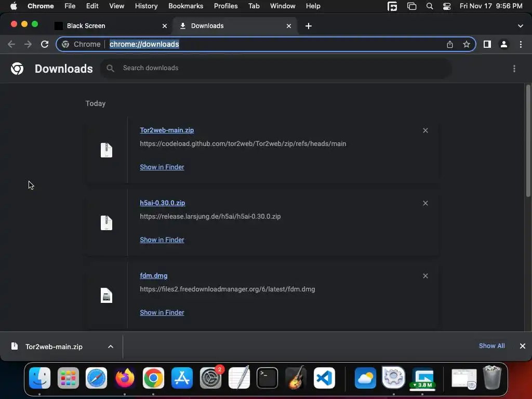Open the Tor2web-main.zip file link
Viewport: 532px width, 399px height.
pyautogui.click(x=167, y=130)
